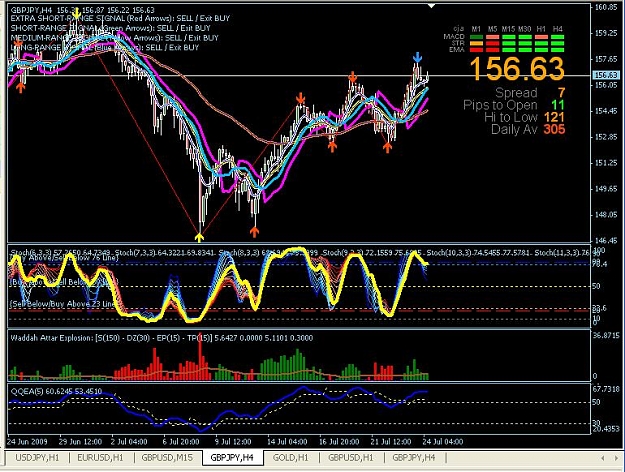
Task: Click the 160.85 price axis label
Action: (606, 7)
